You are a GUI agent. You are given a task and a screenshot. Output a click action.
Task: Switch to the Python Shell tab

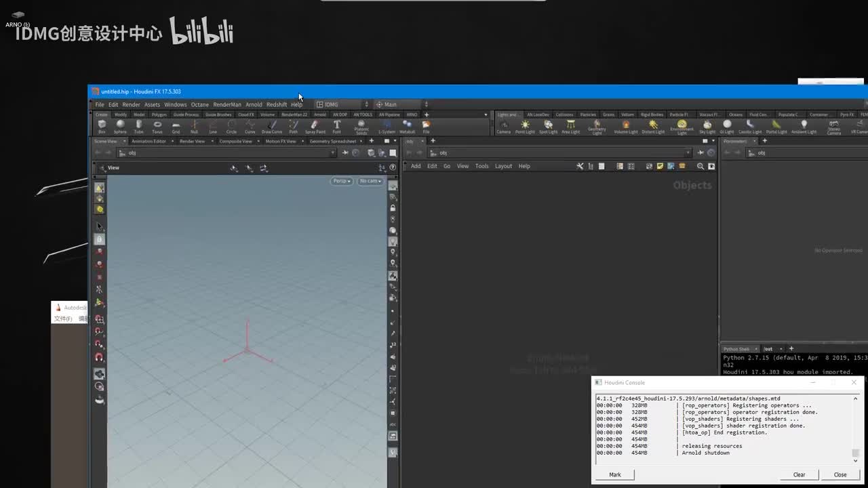[x=736, y=349]
